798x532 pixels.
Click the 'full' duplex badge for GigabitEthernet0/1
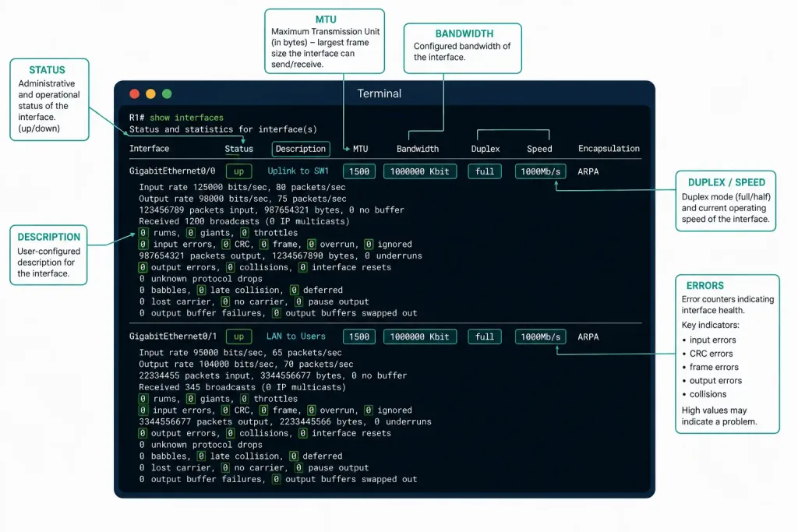point(485,336)
